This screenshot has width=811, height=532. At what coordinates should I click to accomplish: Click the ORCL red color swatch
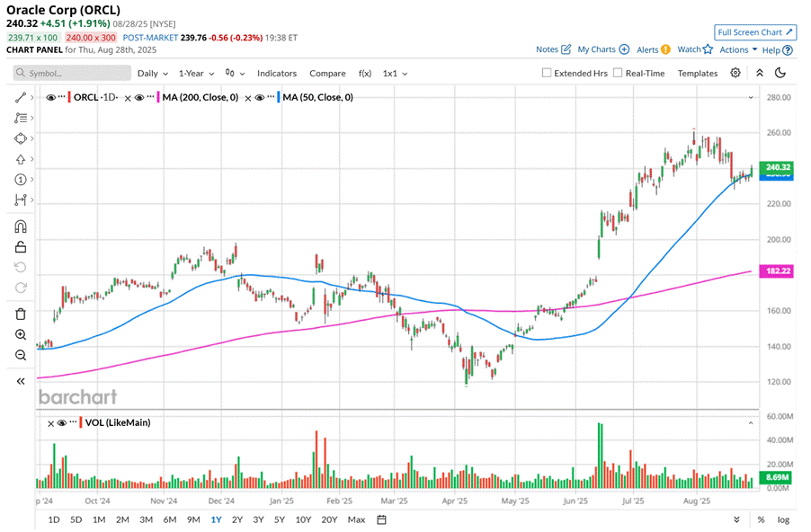[x=70, y=97]
